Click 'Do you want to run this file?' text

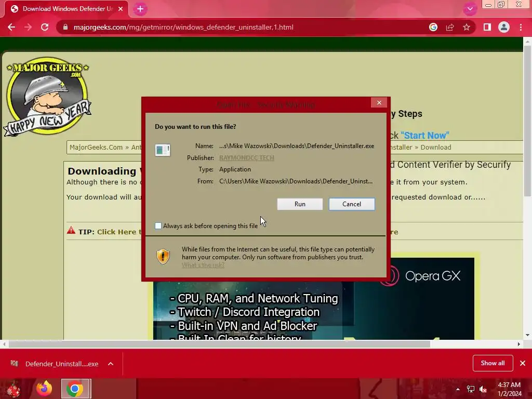(195, 127)
